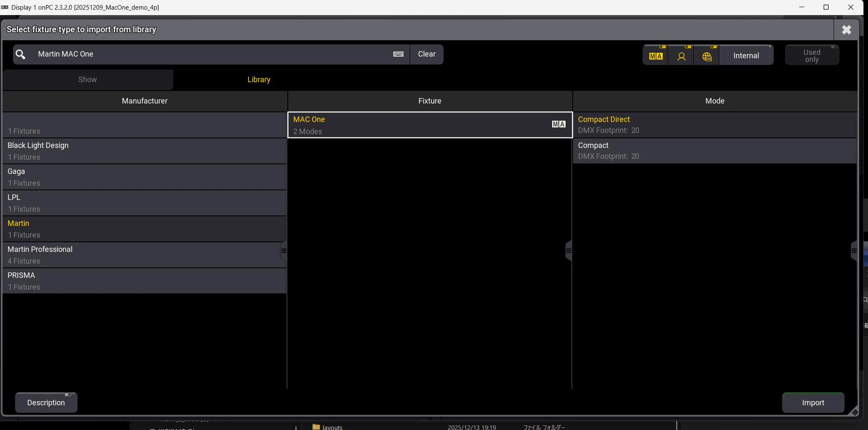This screenshot has height=430, width=868.
Task: Click the dialog title 'Select fixture type to import from library'
Action: tap(81, 29)
